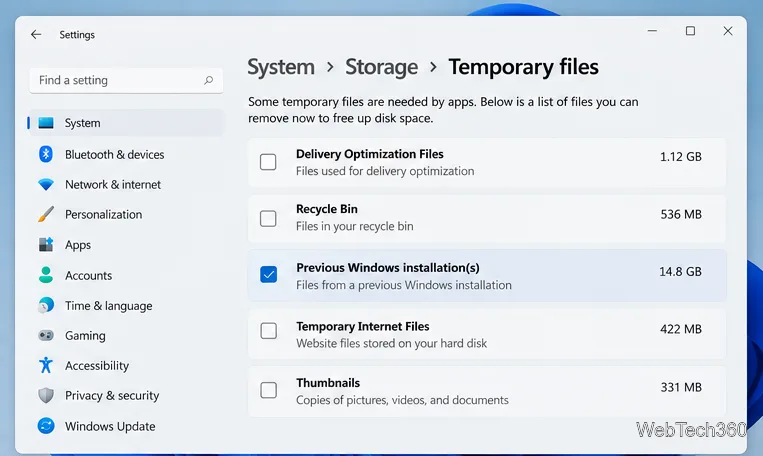Viewport: 763px width, 456px height.
Task: Check the Recycle Bin checkbox
Action: (x=268, y=219)
